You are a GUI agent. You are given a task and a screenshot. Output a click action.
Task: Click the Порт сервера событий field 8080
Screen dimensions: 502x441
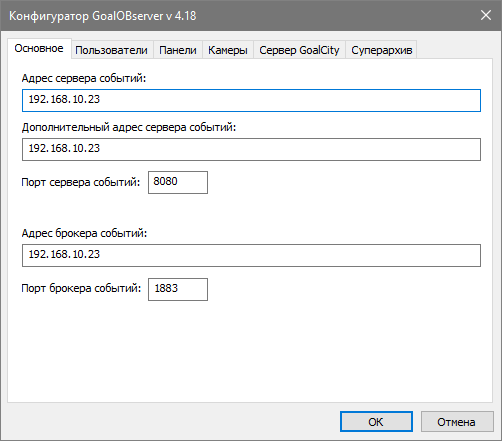click(x=178, y=182)
